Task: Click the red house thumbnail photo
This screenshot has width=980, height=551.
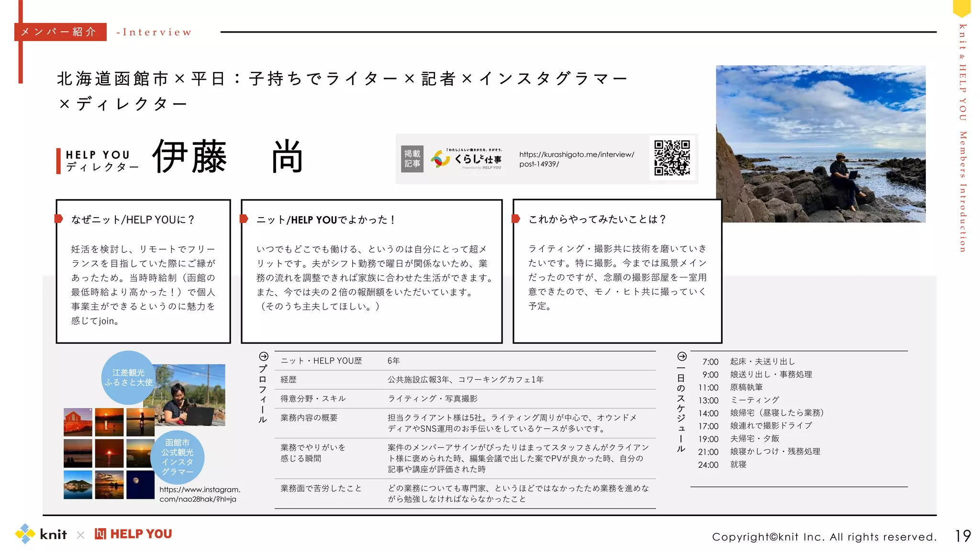Action: click(x=78, y=422)
